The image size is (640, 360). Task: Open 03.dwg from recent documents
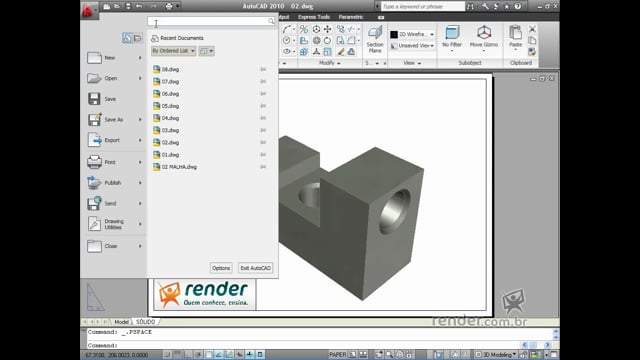click(170, 130)
